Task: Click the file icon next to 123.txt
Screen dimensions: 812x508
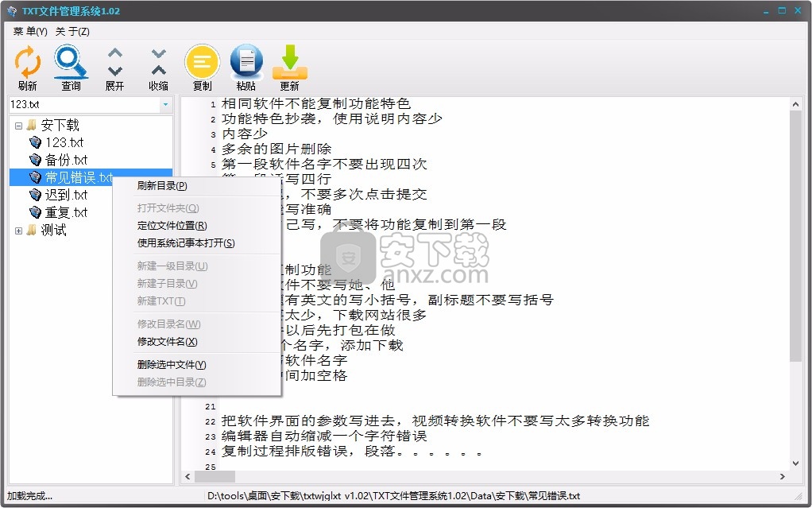Action: 35,142
